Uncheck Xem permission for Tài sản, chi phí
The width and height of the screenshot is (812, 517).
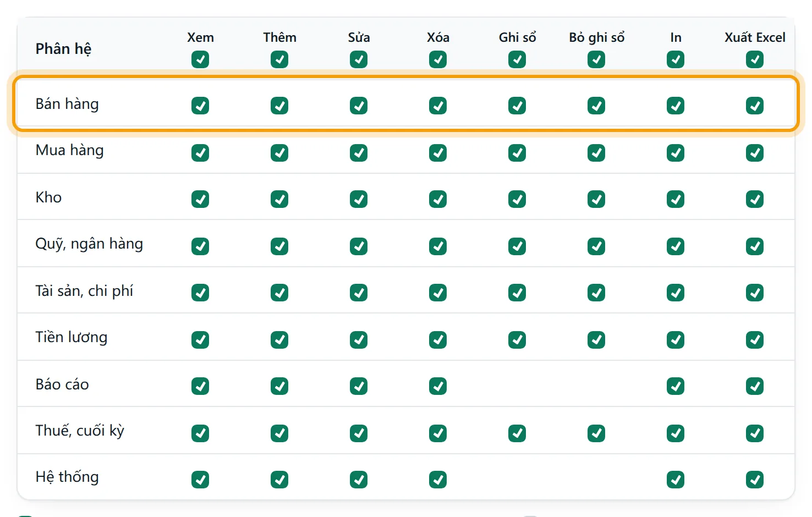pos(200,293)
